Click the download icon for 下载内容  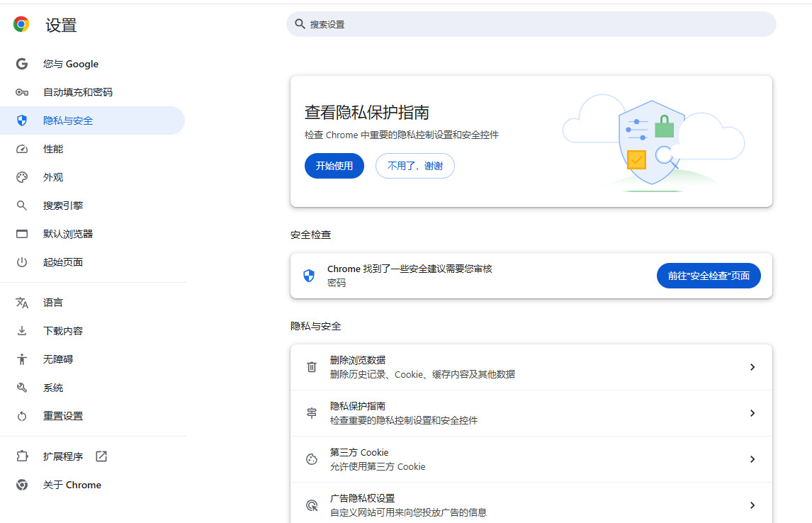(x=22, y=331)
